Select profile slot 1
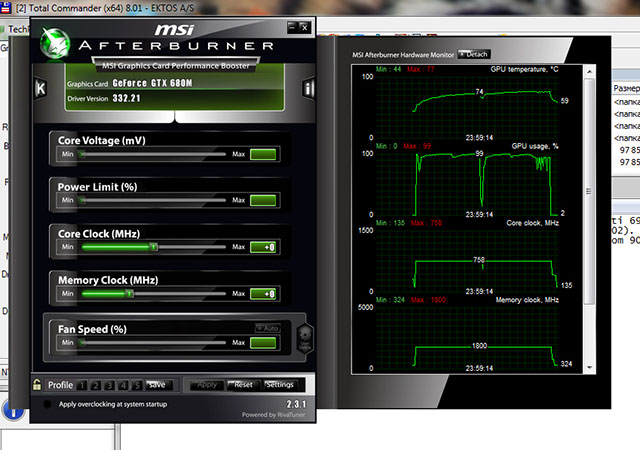 [82, 385]
